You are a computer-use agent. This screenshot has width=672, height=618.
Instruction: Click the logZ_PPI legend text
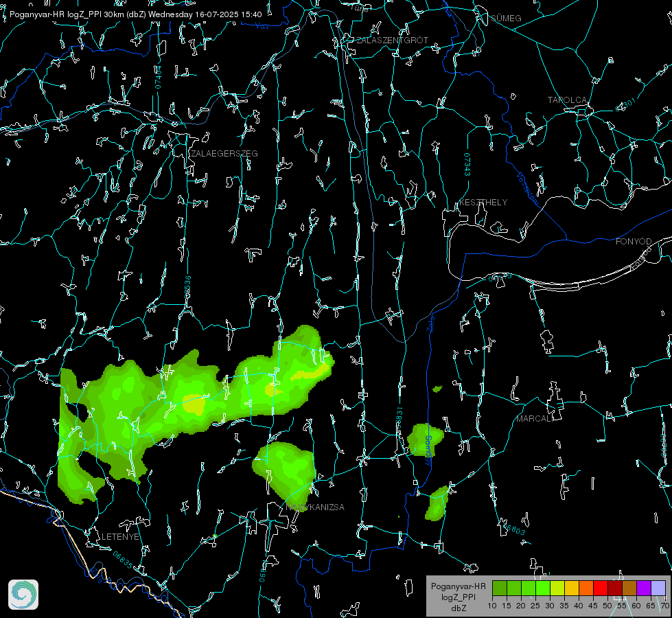(459, 597)
